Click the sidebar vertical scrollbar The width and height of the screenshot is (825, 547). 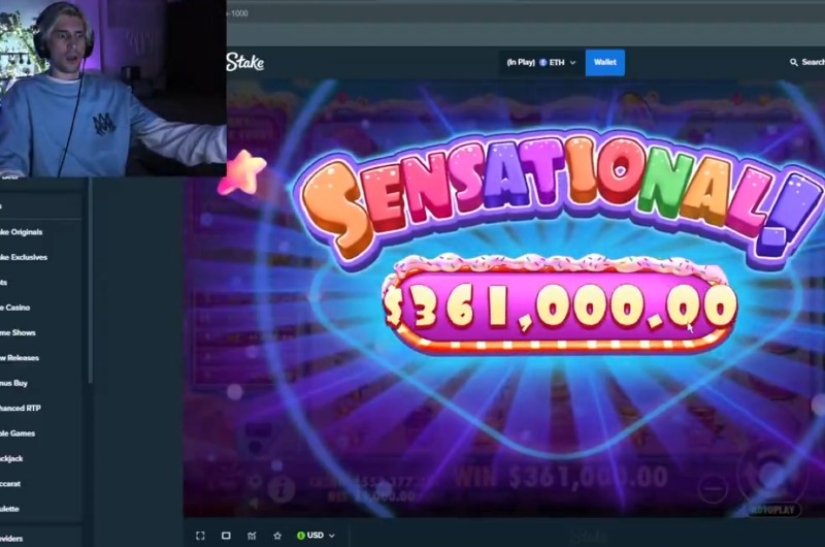click(90, 281)
